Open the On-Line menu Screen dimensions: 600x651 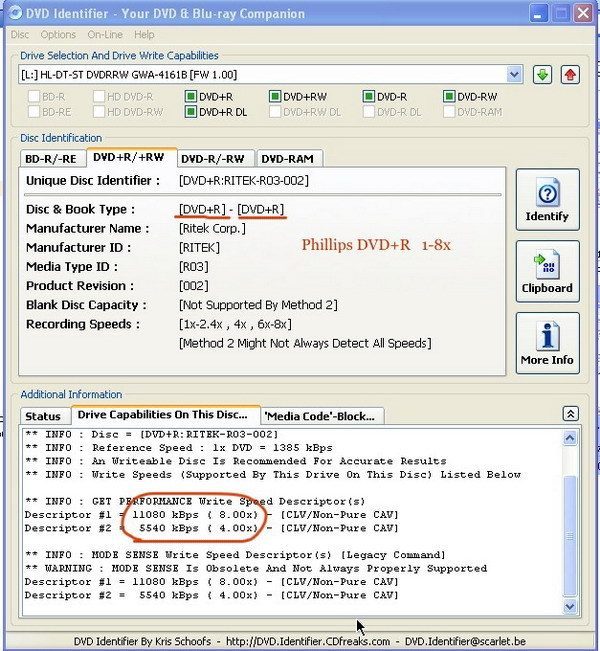(105, 34)
